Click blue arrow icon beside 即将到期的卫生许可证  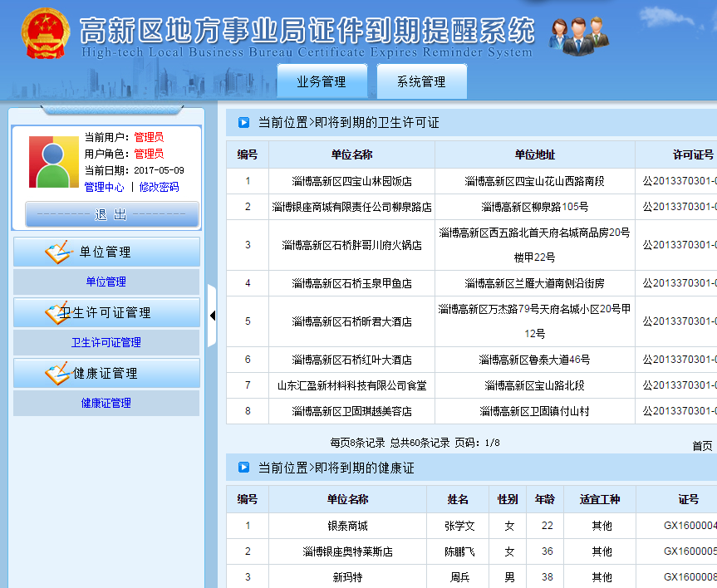(243, 123)
